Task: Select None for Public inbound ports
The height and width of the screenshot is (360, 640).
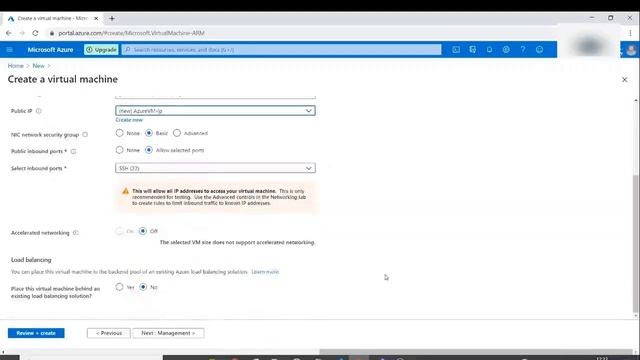Action: [119, 150]
